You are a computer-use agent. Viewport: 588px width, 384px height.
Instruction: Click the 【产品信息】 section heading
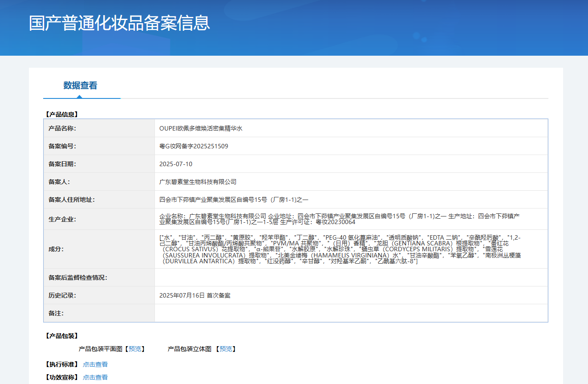click(x=61, y=114)
